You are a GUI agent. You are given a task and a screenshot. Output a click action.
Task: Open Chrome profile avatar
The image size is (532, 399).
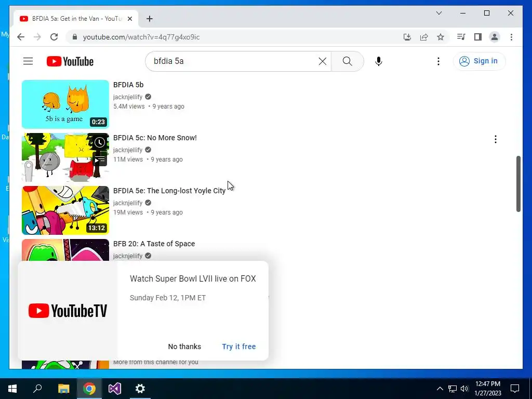pyautogui.click(x=495, y=37)
